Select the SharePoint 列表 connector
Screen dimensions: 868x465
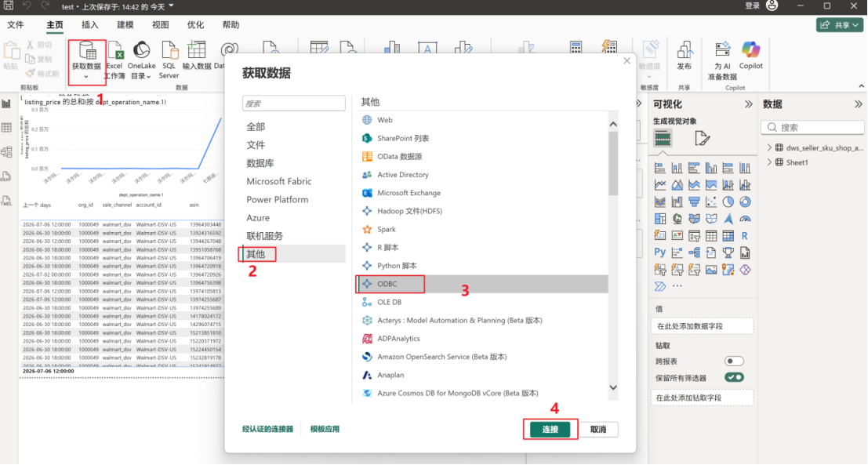(482, 138)
